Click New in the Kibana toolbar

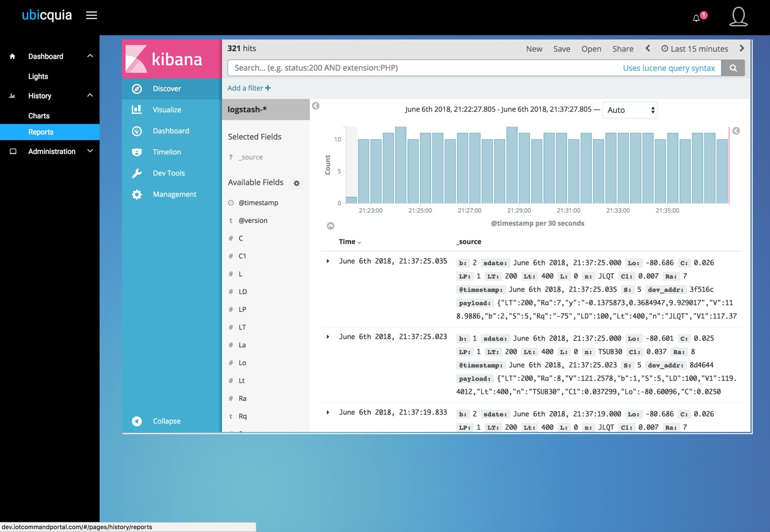coord(534,49)
